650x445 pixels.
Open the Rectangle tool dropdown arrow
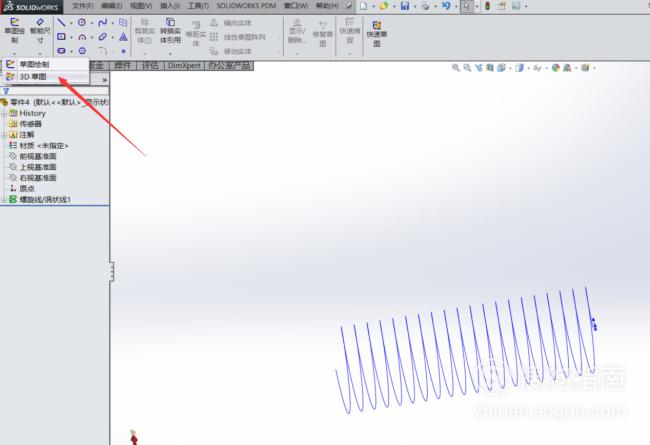[71, 37]
